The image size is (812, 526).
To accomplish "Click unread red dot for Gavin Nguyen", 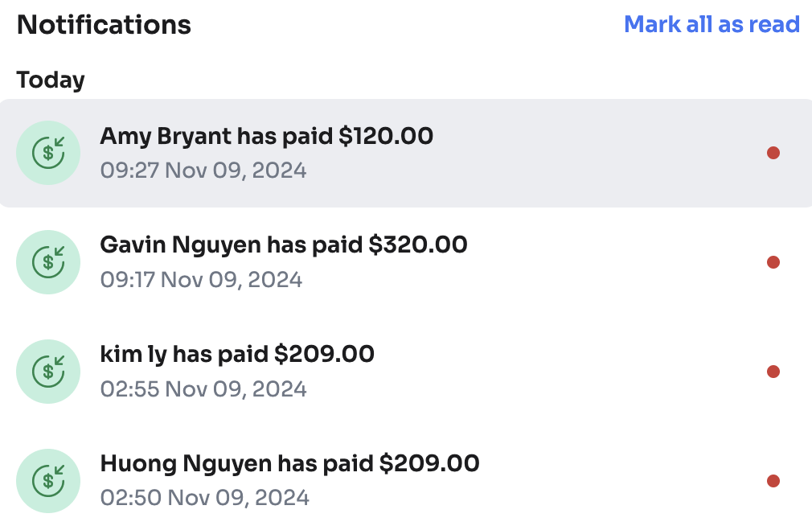I will (773, 262).
